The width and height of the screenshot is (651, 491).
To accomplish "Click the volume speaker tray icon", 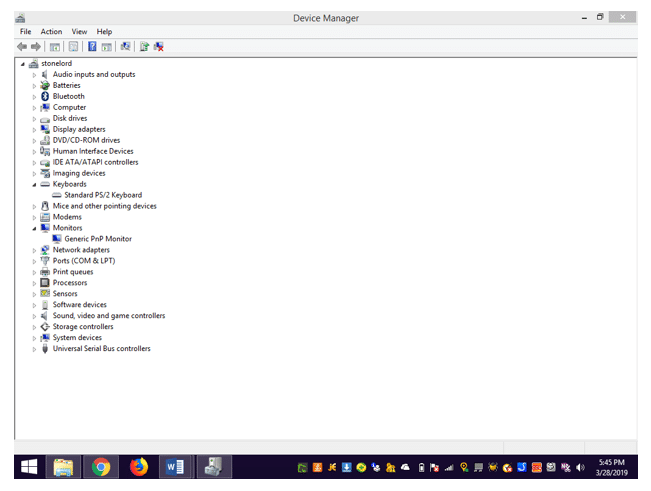I will click(580, 468).
